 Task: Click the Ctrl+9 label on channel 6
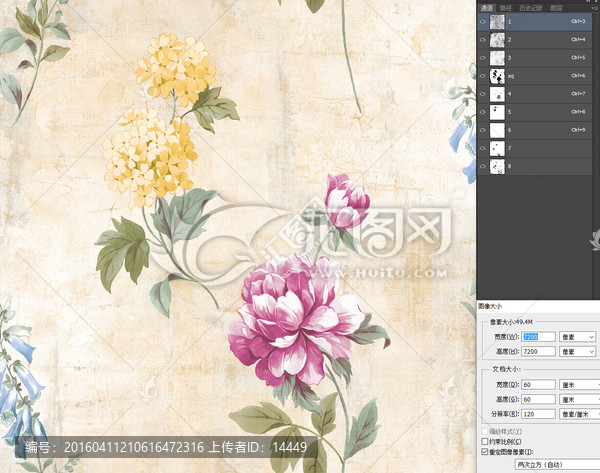tap(578, 130)
